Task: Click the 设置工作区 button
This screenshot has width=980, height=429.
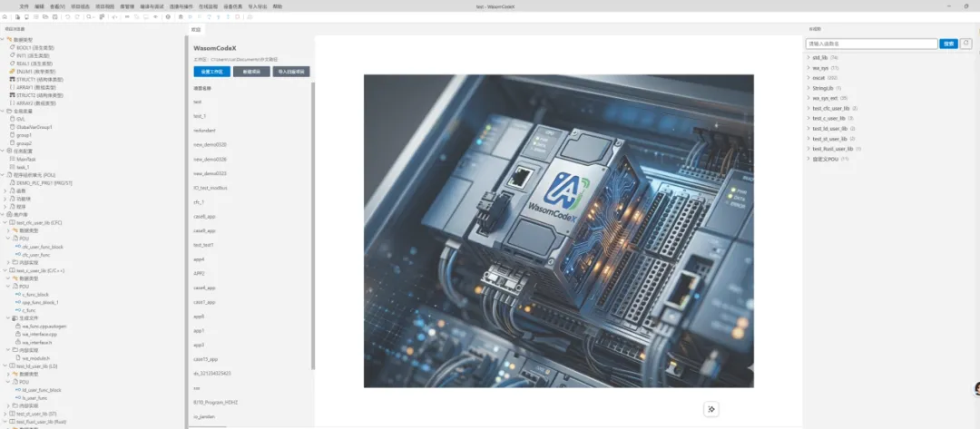Action: tap(211, 72)
